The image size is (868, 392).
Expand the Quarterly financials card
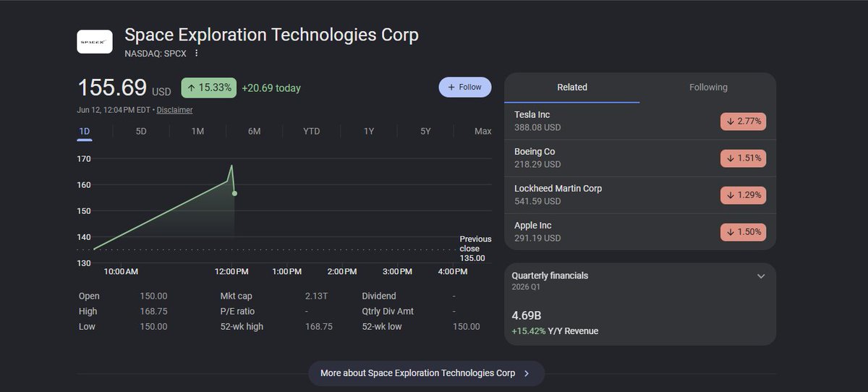click(x=760, y=276)
